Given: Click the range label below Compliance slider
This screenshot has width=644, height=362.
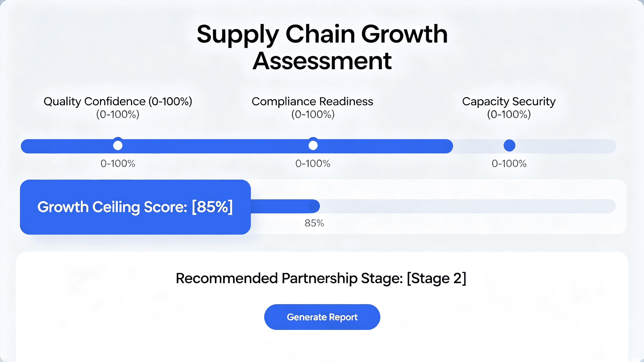Looking at the screenshot, I should click(x=313, y=164).
